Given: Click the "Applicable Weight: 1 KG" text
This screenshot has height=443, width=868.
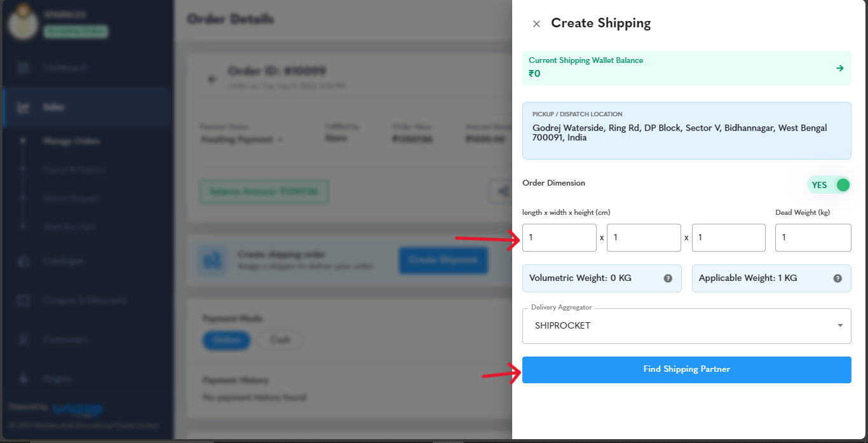Looking at the screenshot, I should coord(748,278).
